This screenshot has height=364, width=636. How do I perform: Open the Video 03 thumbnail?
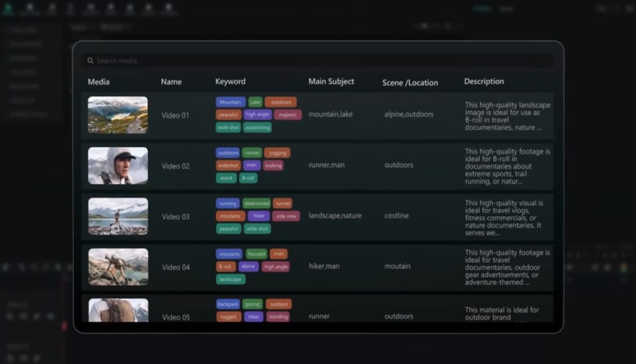pyautogui.click(x=118, y=216)
